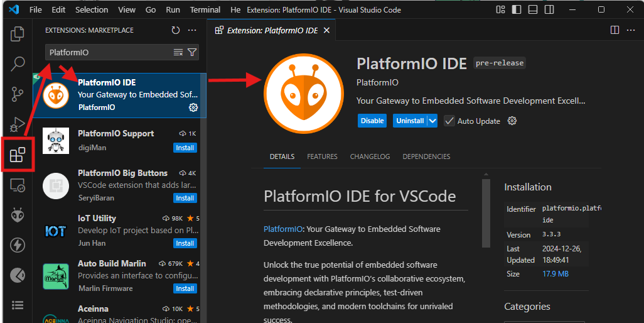Select the Extension: PlatformIO IDE editor tab
The image size is (644, 323).
coord(272,30)
